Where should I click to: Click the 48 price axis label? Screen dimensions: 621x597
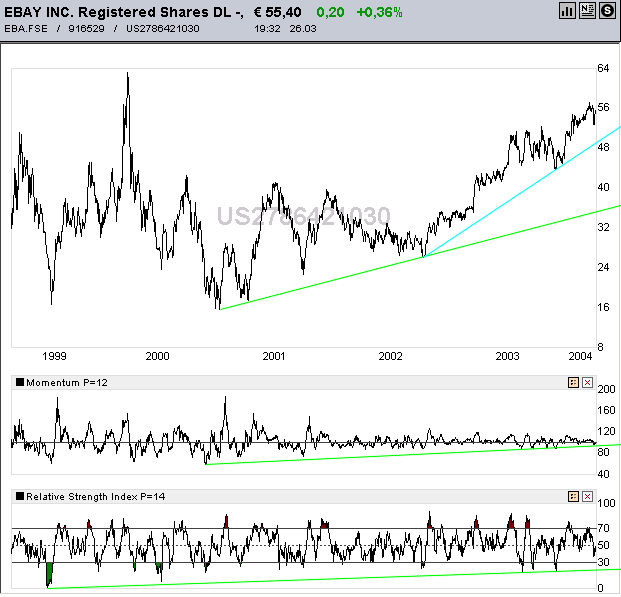click(603, 147)
